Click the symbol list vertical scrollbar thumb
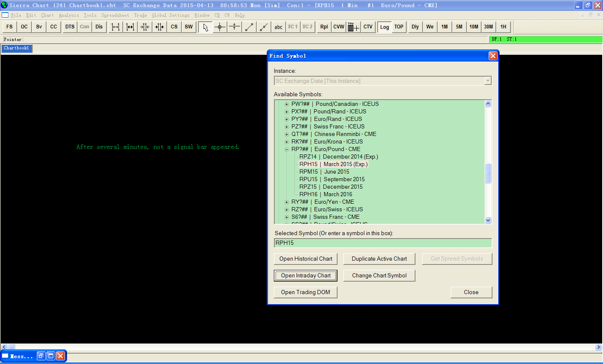This screenshot has width=603, height=364. [x=488, y=173]
